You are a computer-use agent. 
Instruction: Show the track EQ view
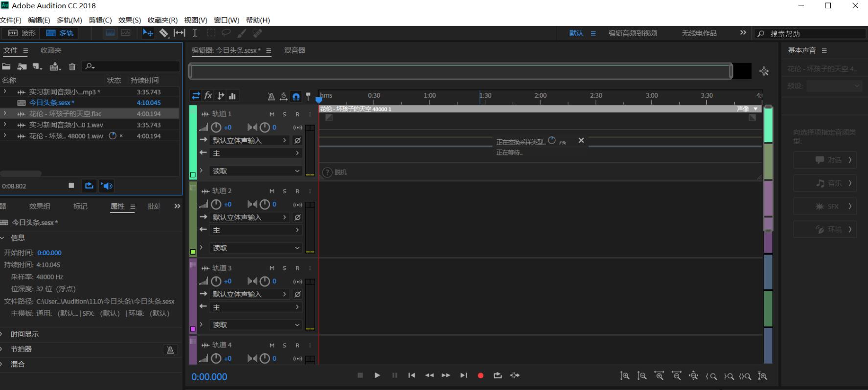[x=232, y=96]
